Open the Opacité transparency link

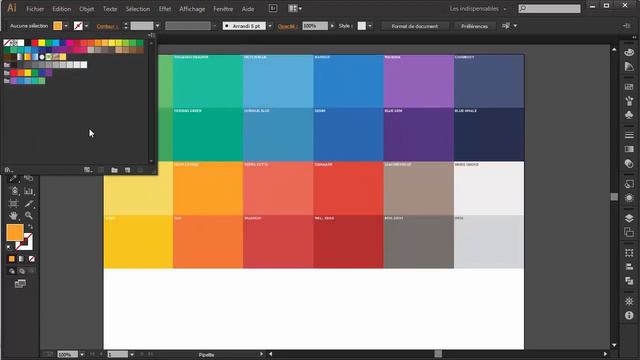(288, 26)
